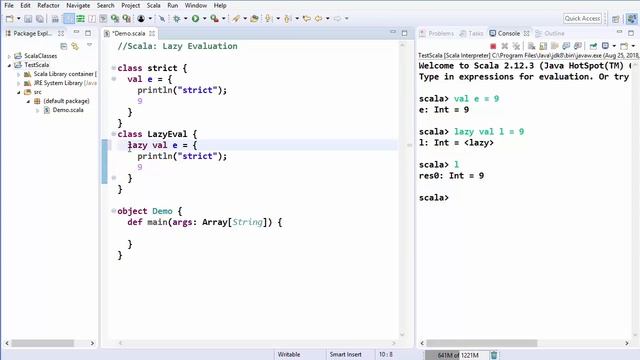Collapse All in Package Explorer
The image size is (640, 360).
tap(64, 46)
